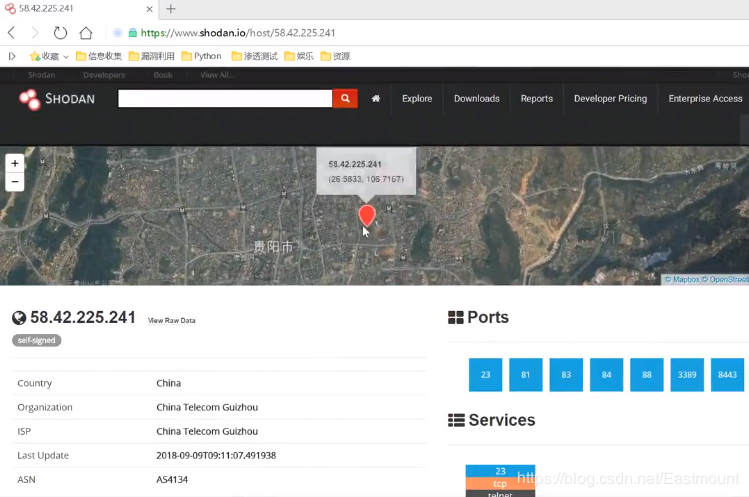Viewport: 749px width, 497px height.
Task: Click the red search magnifier button
Action: [x=345, y=98]
